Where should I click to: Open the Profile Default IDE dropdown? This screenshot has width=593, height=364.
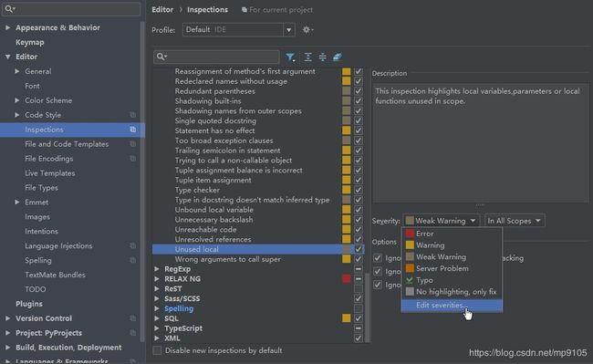tap(239, 30)
